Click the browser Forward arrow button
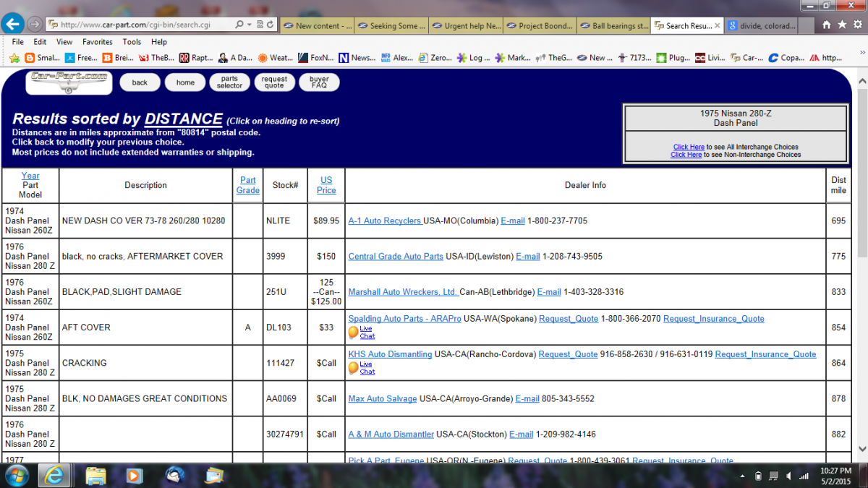 34,24
